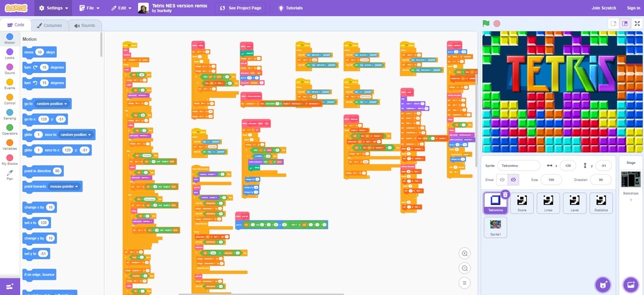This screenshot has height=295, width=644.
Task: Click the 'move 10 steps' block
Action: (x=39, y=52)
